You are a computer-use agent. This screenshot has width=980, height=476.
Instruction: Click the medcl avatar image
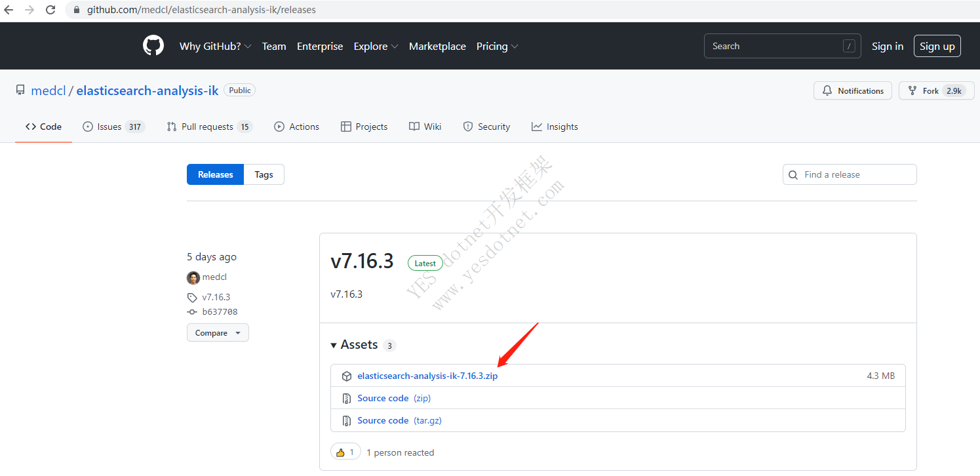(x=193, y=277)
